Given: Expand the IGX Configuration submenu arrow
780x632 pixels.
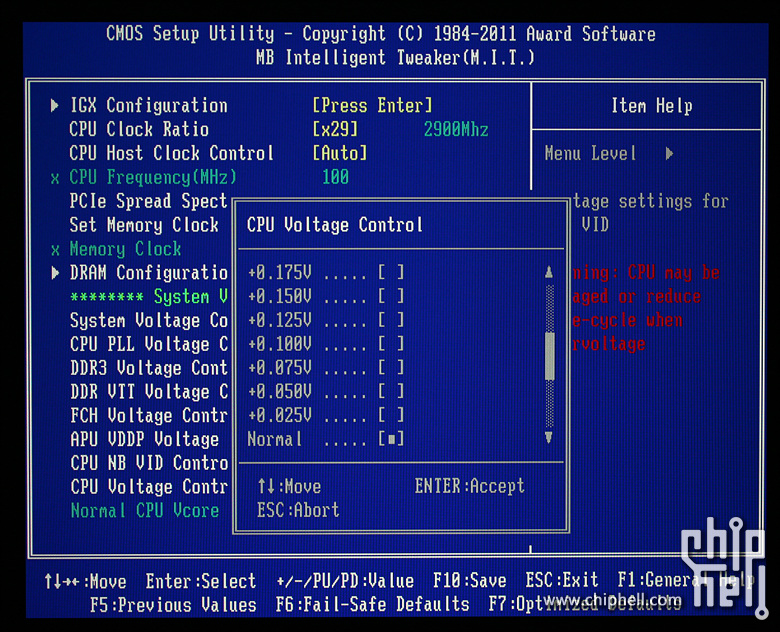Looking at the screenshot, I should (55, 105).
